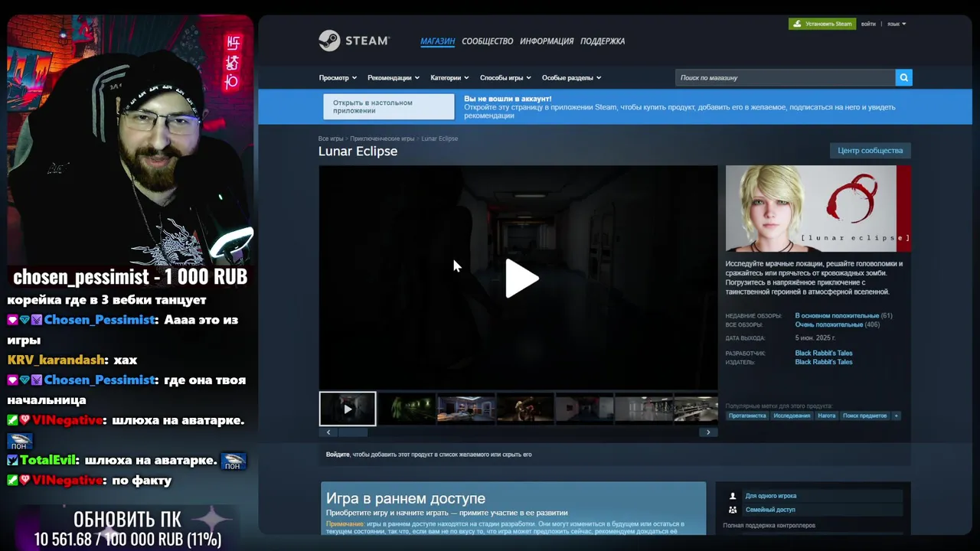980x551 pixels.
Task: Expand the Категории menu
Action: [x=449, y=77]
